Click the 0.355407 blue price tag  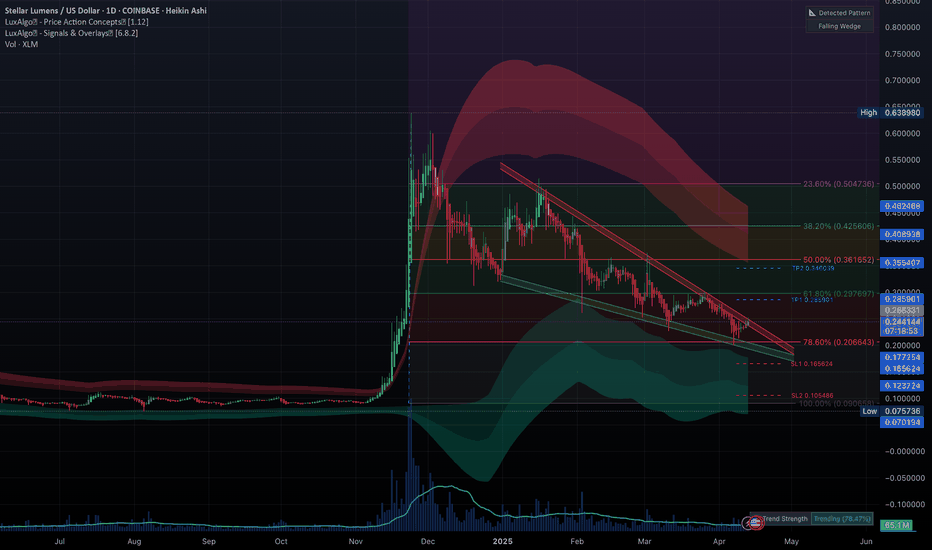point(902,263)
